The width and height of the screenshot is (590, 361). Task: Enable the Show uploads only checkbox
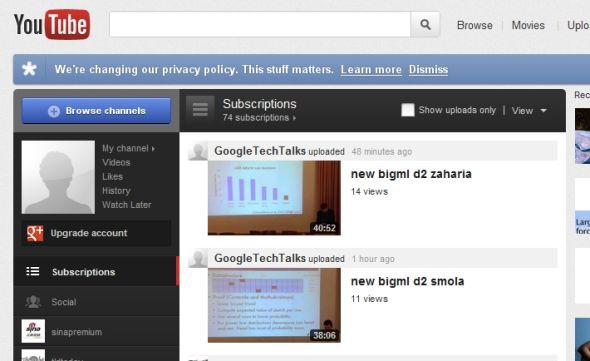click(408, 110)
